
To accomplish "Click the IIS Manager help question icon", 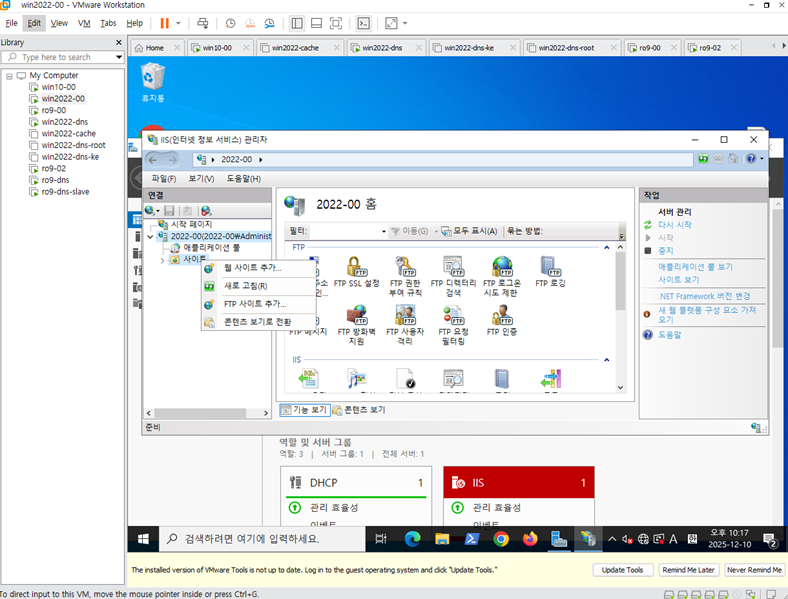I will tap(751, 159).
